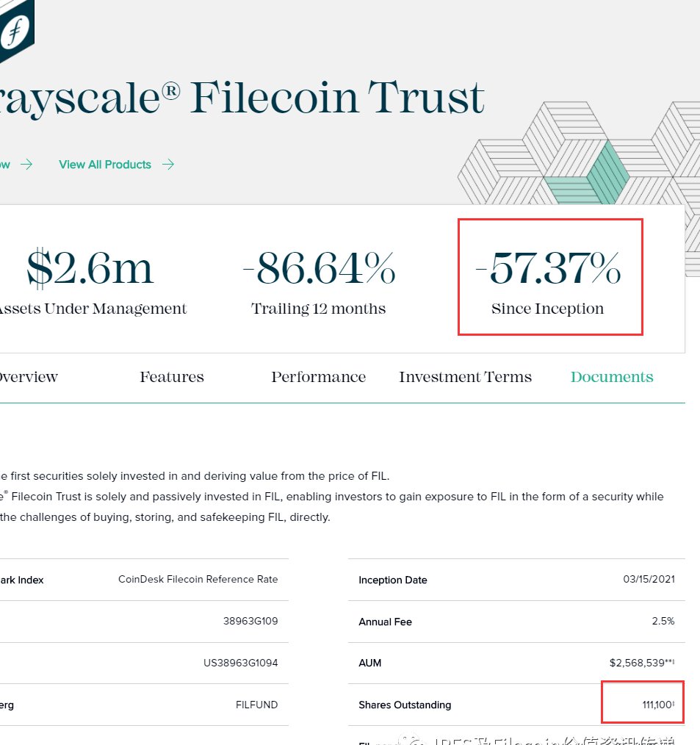Click the -57.37% since inception value
Image resolution: width=700 pixels, height=745 pixels.
click(x=549, y=268)
